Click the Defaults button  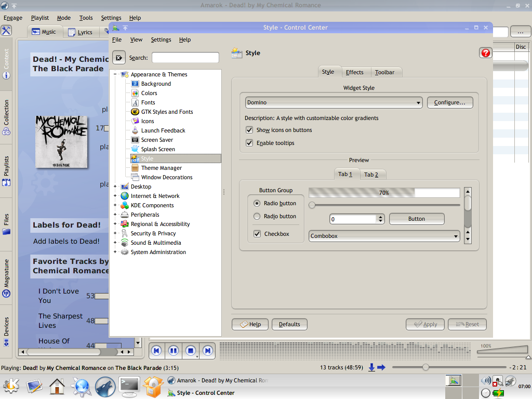(x=289, y=324)
